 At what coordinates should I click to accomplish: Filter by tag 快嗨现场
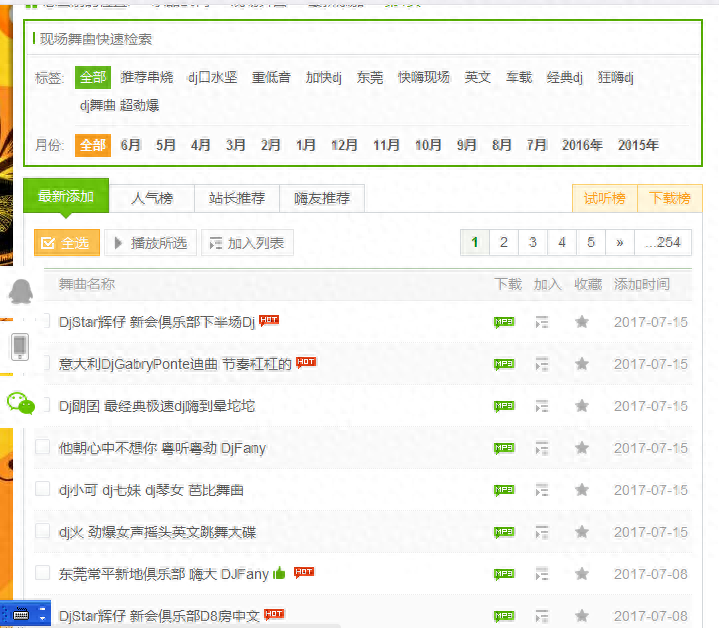point(424,77)
